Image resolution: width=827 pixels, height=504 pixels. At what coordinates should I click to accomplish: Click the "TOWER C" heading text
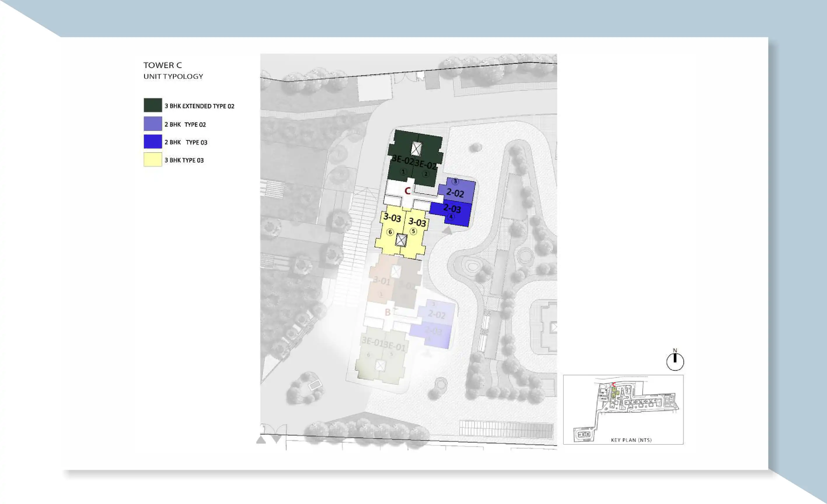point(163,65)
